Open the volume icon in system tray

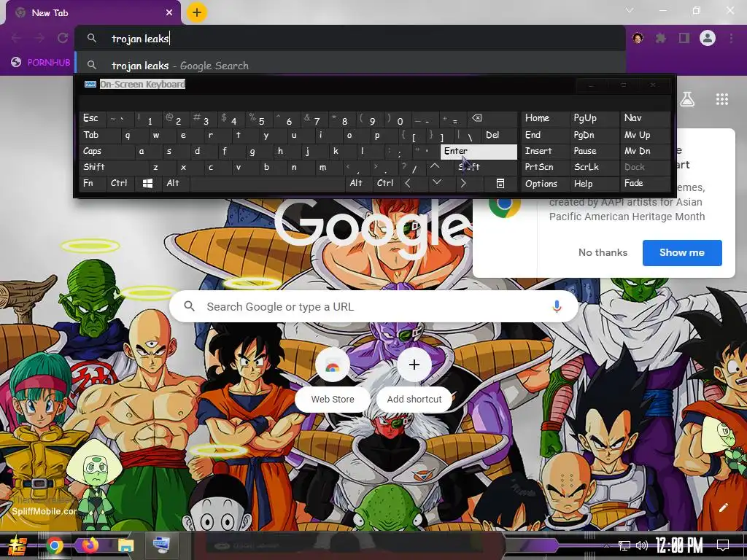(642, 545)
